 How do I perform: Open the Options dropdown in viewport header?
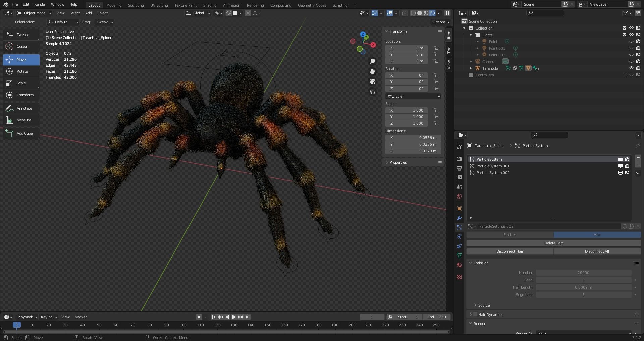441,22
